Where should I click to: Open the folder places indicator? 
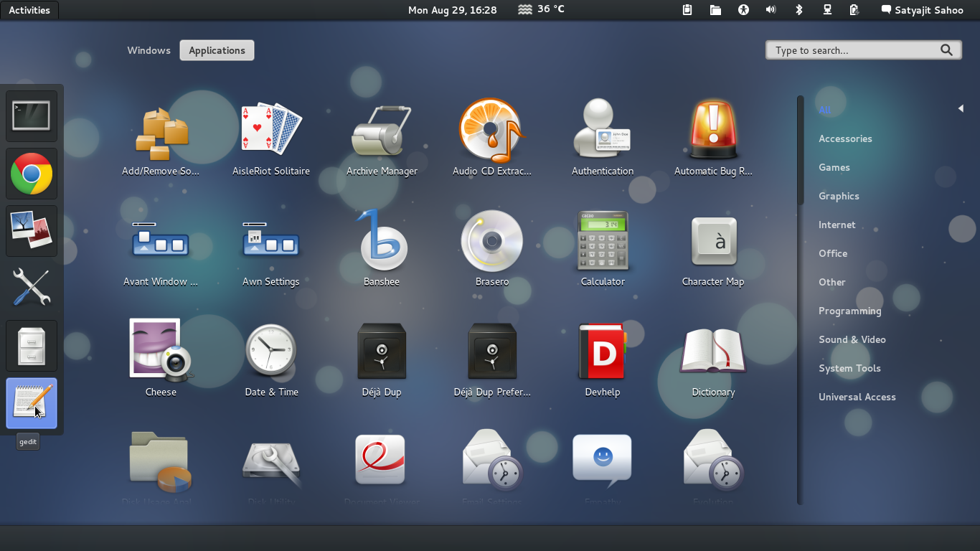pyautogui.click(x=715, y=10)
